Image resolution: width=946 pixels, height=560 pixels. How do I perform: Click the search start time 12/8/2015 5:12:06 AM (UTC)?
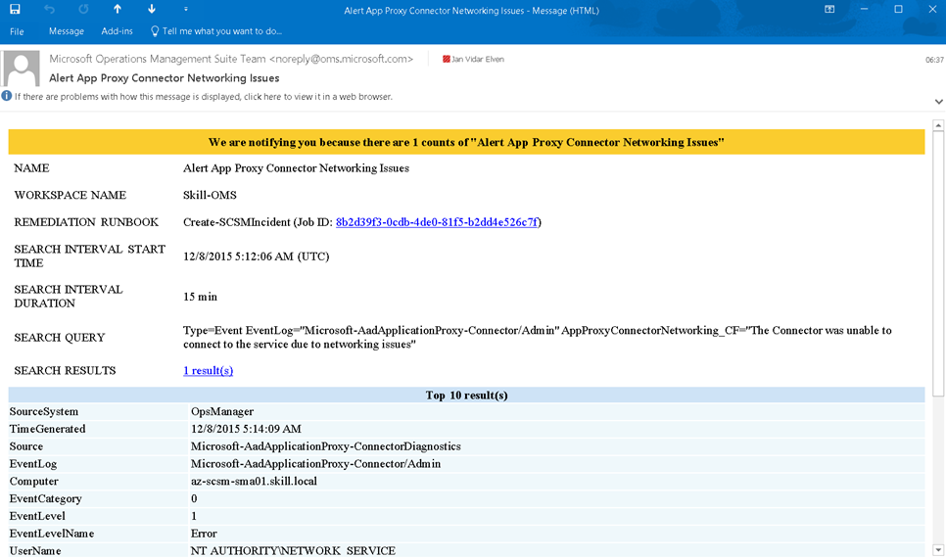tap(257, 257)
